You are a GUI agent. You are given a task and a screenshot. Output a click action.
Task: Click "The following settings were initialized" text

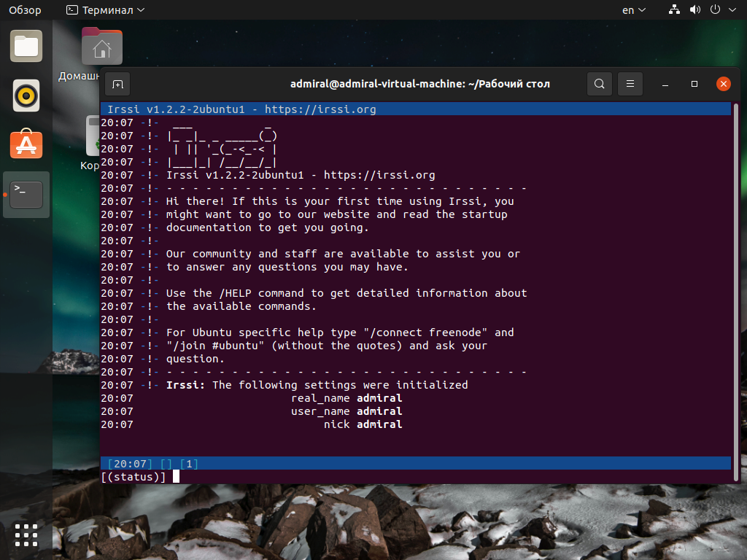[340, 385]
